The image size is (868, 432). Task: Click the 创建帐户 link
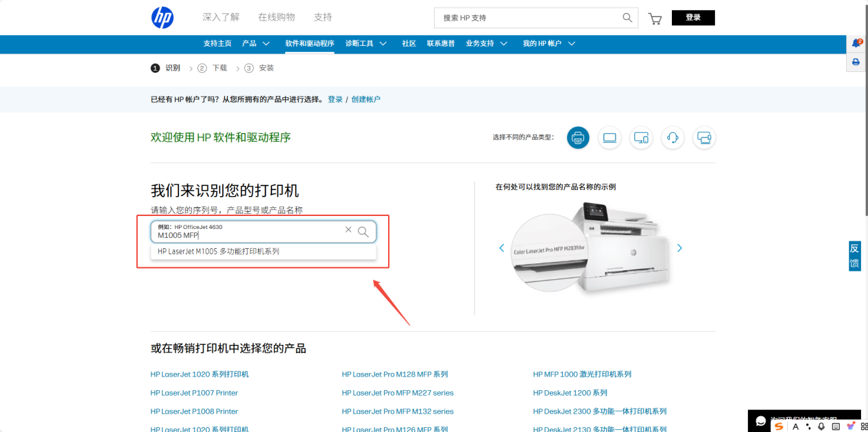point(366,99)
